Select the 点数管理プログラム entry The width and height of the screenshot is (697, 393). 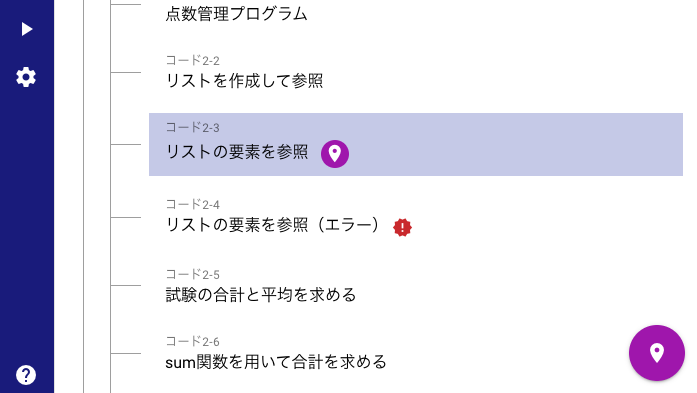(x=236, y=14)
